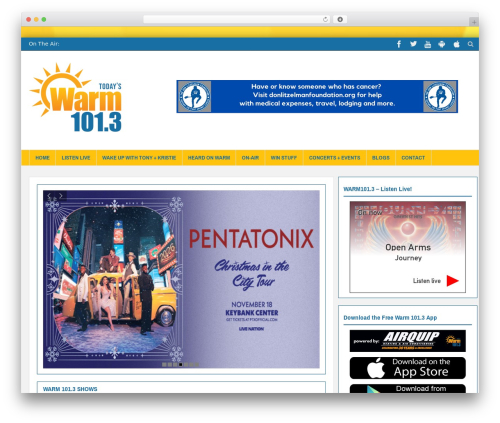Click the On now album art player

click(408, 247)
